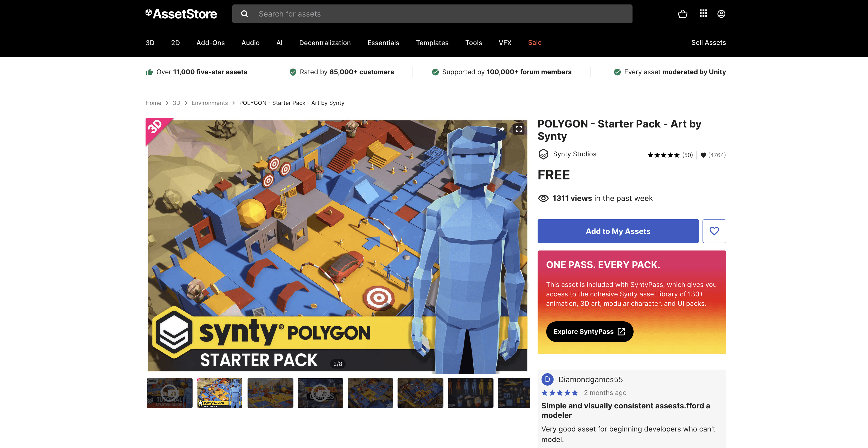
Task: Open the AI menu
Action: (279, 43)
